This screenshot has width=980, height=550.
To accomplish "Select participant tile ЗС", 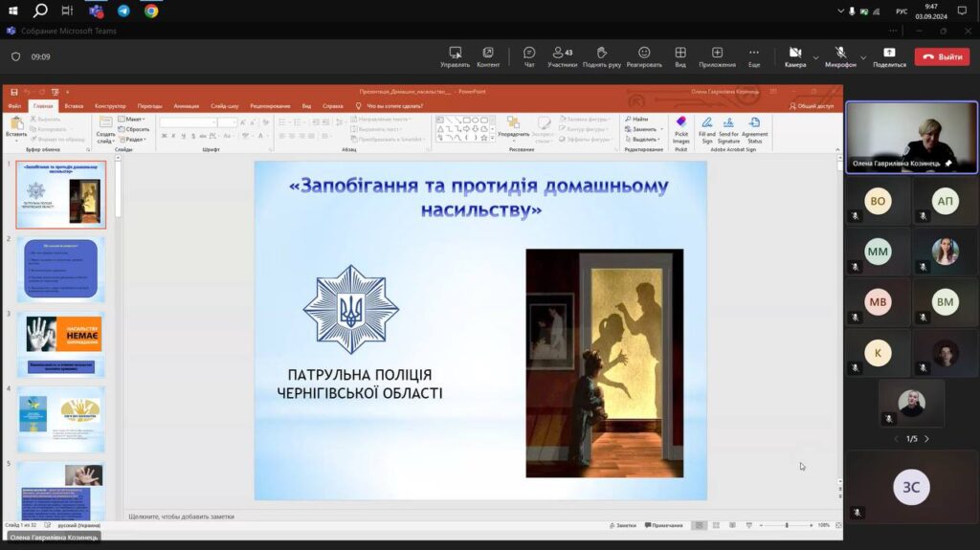I will [x=911, y=487].
